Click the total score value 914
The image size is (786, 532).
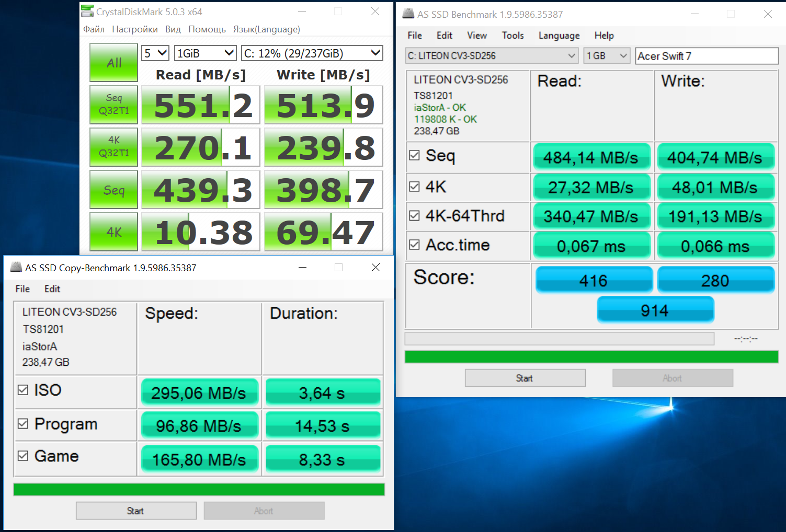[655, 310]
